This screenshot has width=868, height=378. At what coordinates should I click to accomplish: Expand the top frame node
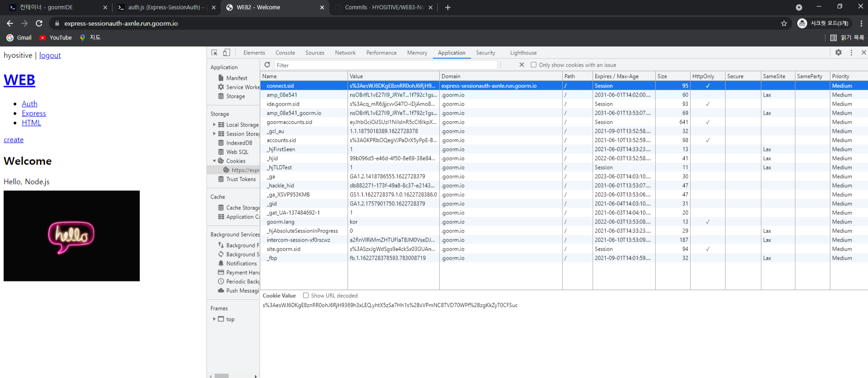click(214, 319)
